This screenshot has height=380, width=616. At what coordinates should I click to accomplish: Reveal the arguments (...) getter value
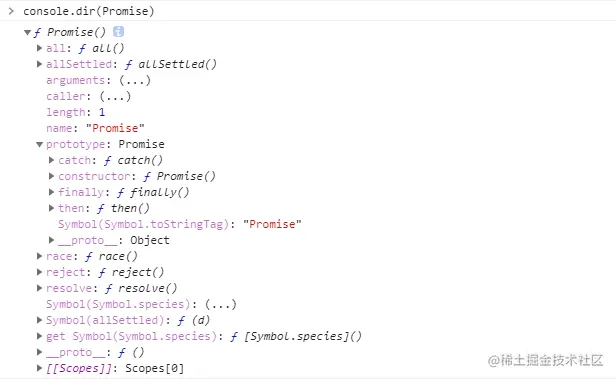pyautogui.click(x=135, y=80)
